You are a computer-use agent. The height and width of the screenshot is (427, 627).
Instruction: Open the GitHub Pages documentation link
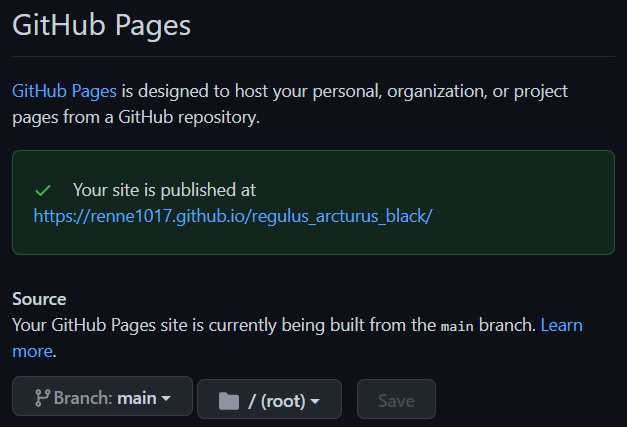64,91
